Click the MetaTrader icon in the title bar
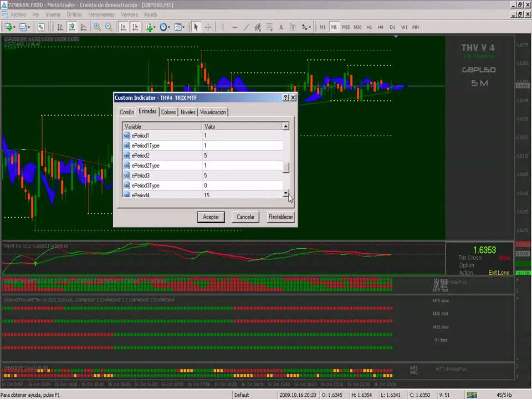Screen dimensions: 532x399 pyautogui.click(x=4, y=5)
